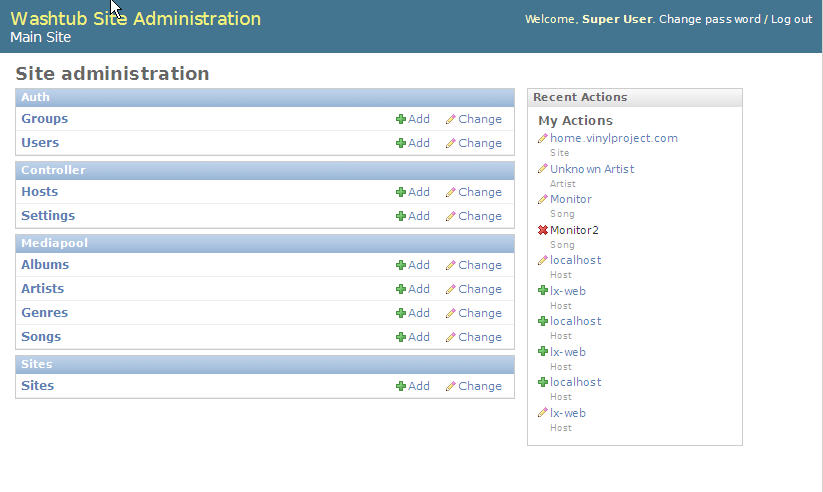823x492 pixels.
Task: Click the green plus icon for Albums
Action: (x=401, y=265)
